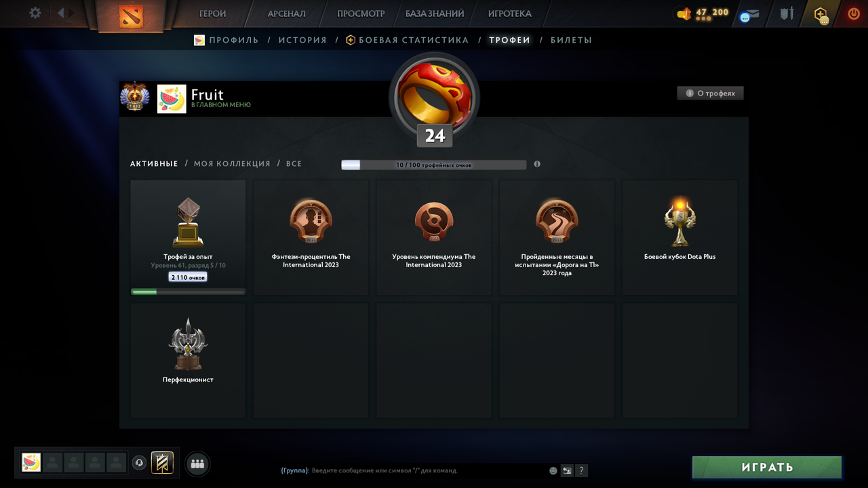Viewport: 868px width, 488px height.
Task: Switch to the Герои menu
Action: coord(212,14)
